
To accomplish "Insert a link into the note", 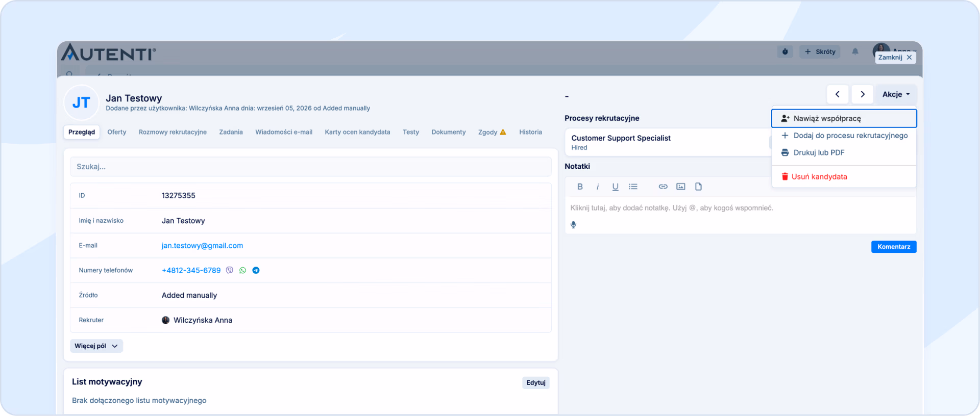I will coord(663,187).
